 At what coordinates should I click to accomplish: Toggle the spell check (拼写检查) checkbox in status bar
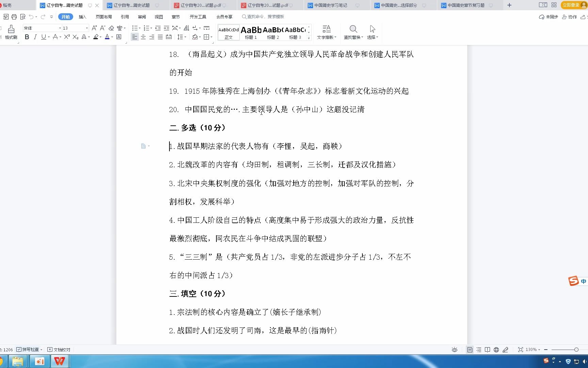[x=19, y=350]
